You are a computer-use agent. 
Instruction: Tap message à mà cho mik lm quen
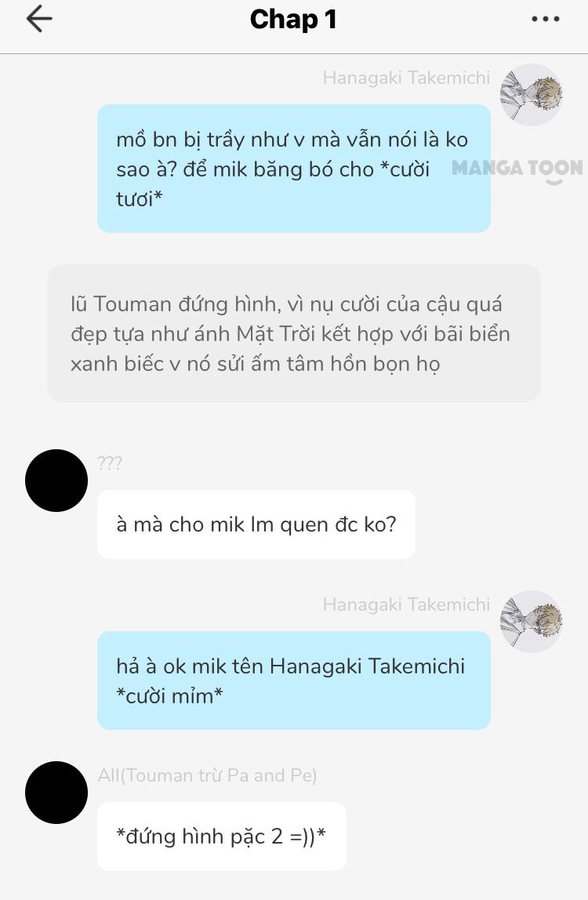(x=256, y=524)
